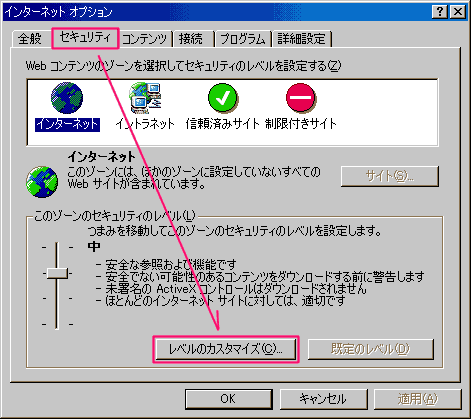Image resolution: width=471 pixels, height=419 pixels.
Task: Select the インターネット zone globe icon
Action: (67, 98)
